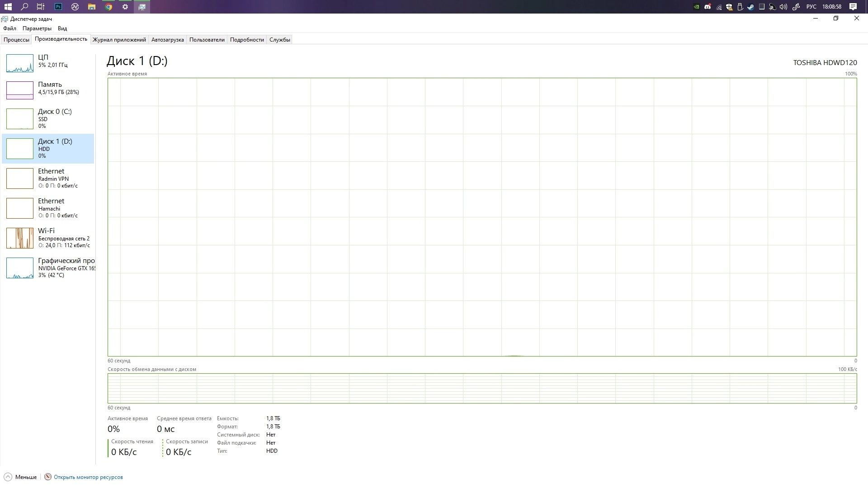Open the Вид menu
This screenshot has height=488, width=868.
[x=62, y=28]
